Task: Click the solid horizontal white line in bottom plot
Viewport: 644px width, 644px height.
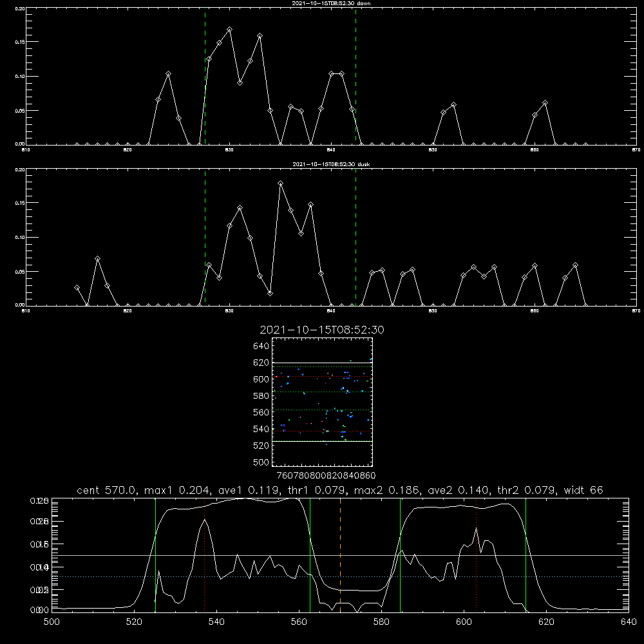Action: (339, 555)
